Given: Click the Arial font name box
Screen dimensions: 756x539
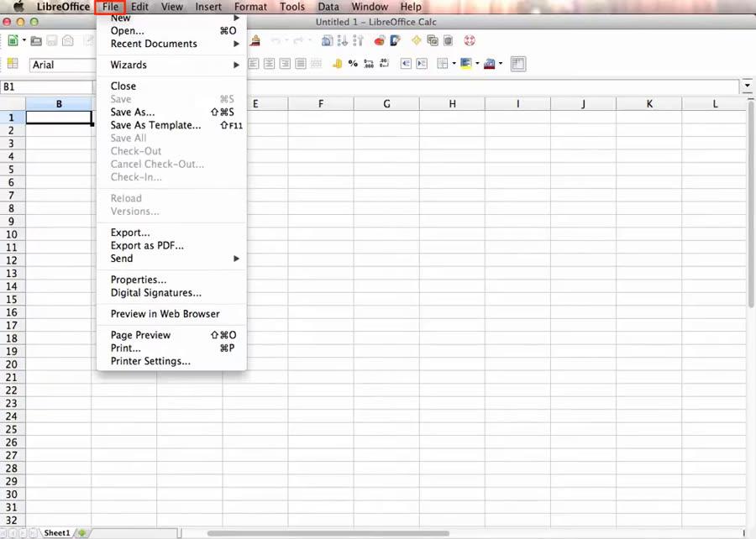Looking at the screenshot, I should point(63,65).
